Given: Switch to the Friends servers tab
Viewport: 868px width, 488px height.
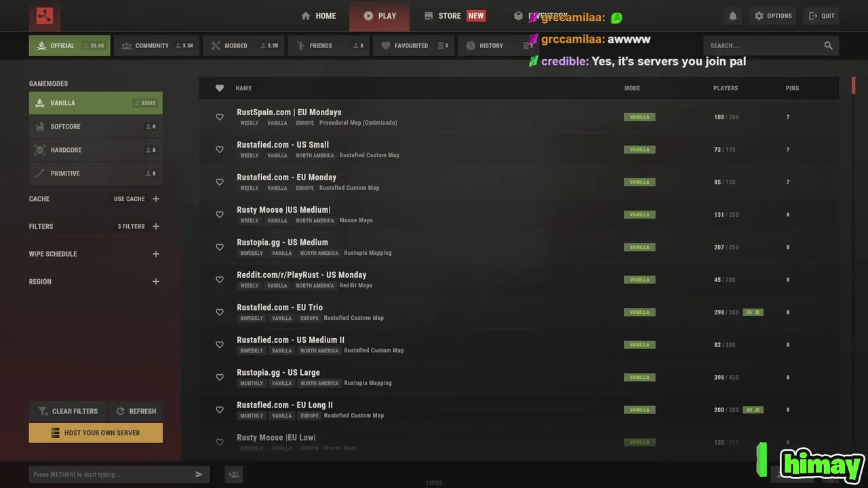Looking at the screenshot, I should coord(329,45).
